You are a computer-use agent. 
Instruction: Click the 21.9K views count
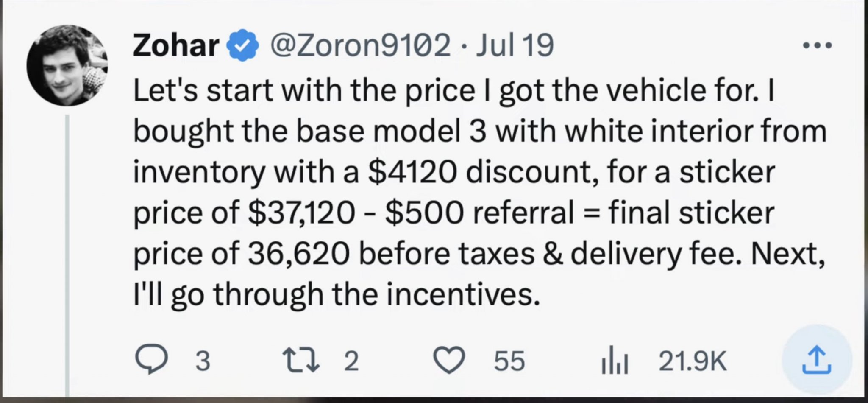pos(693,361)
